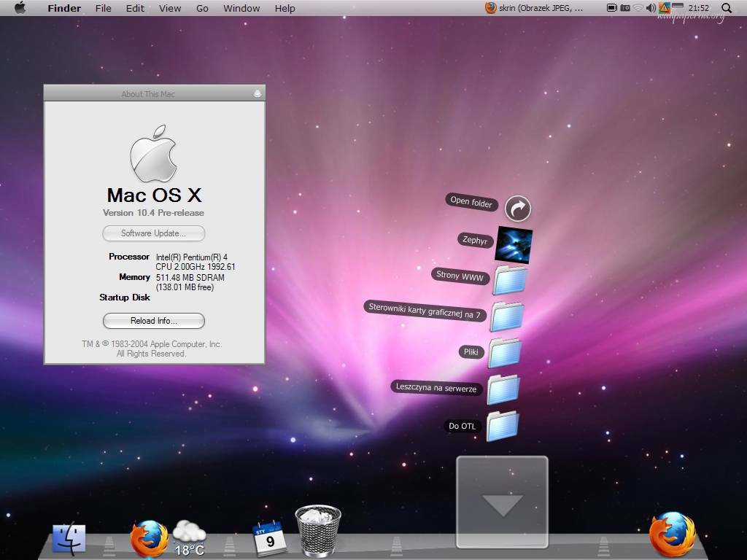Click the Open folder arrow icon
747x560 pixels.
[518, 209]
